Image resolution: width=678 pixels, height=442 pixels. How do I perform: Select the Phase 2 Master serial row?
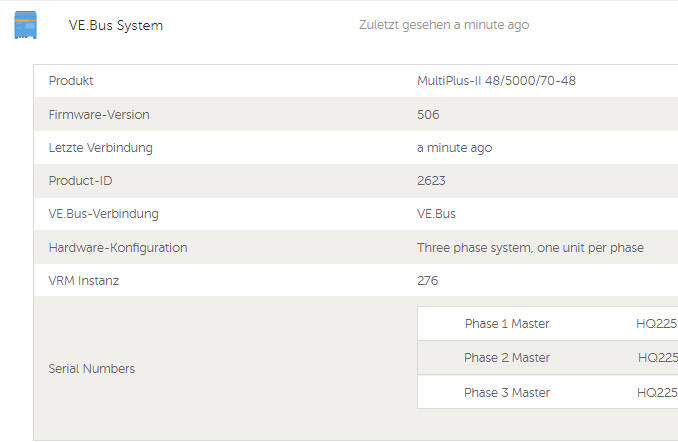tap(547, 358)
